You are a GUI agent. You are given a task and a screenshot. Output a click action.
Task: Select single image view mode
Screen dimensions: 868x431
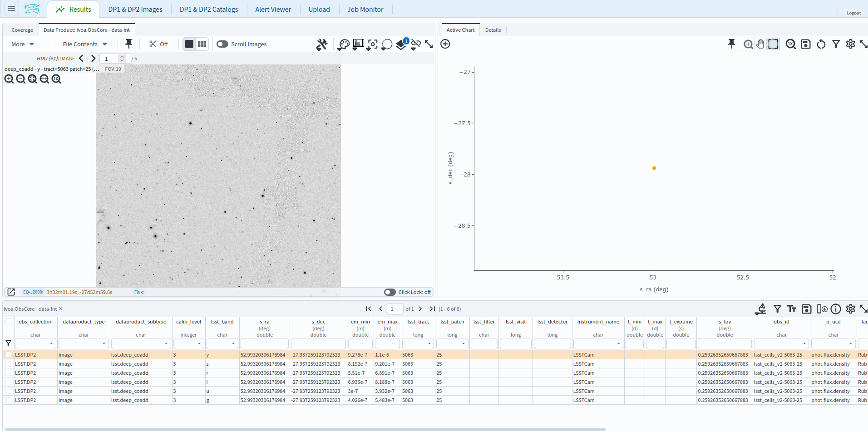pos(189,44)
